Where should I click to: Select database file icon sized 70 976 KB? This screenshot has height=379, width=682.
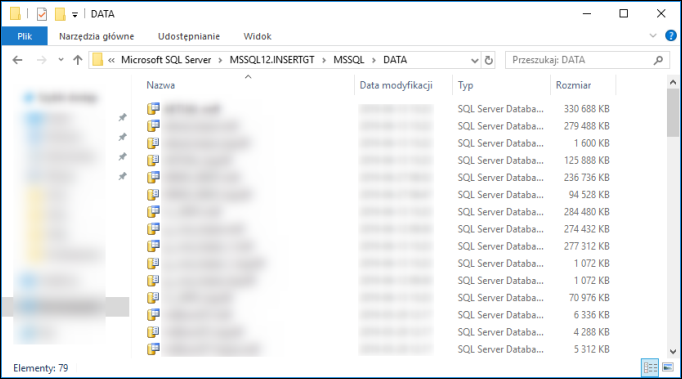tap(153, 298)
